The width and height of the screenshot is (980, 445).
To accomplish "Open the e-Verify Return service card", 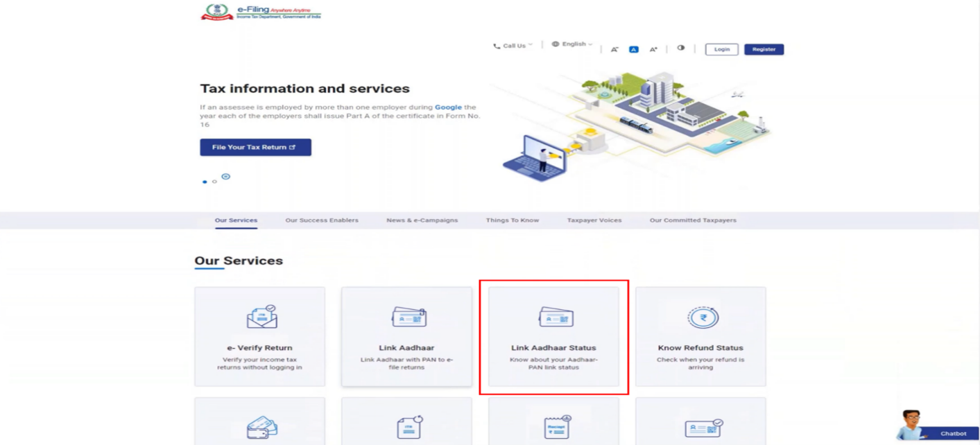I will (x=259, y=336).
